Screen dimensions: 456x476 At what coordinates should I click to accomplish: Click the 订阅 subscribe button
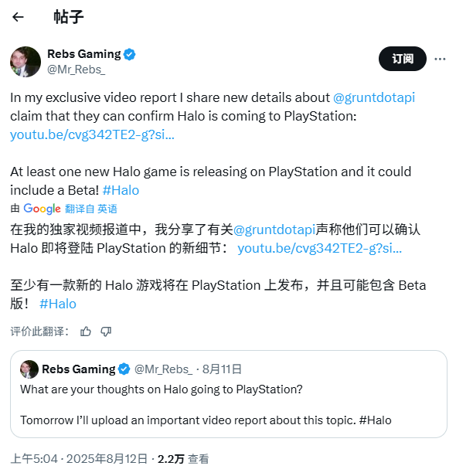click(x=402, y=59)
